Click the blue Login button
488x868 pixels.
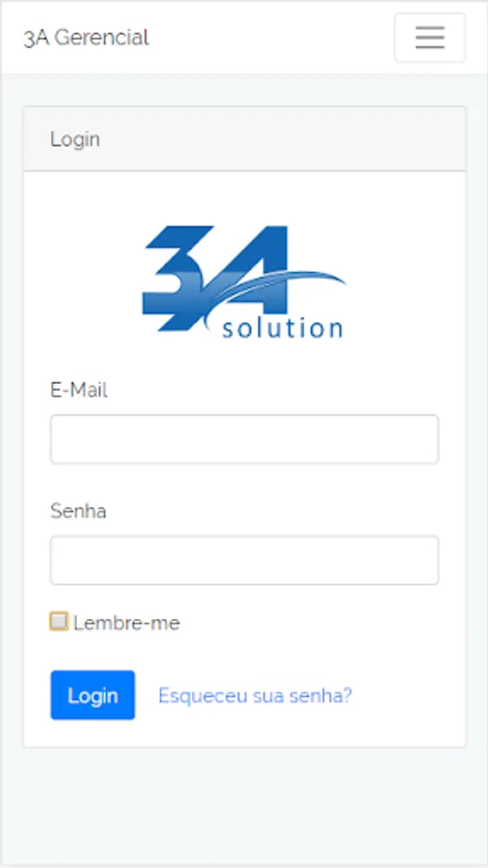[x=93, y=695]
